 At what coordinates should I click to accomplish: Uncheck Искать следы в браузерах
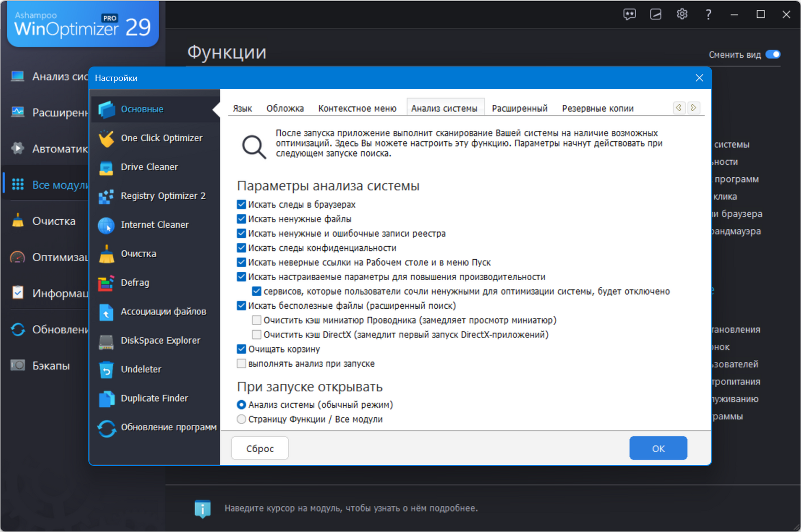tap(242, 204)
